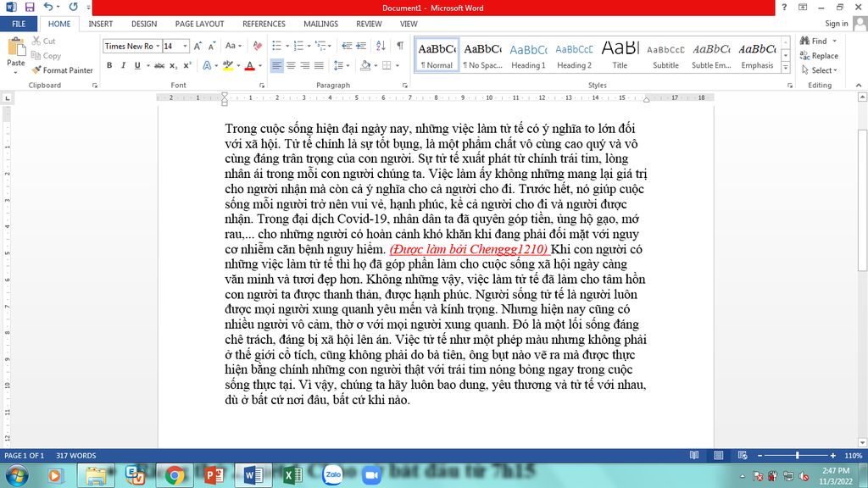Toggle Show/Hide paragraph marks

(x=400, y=46)
